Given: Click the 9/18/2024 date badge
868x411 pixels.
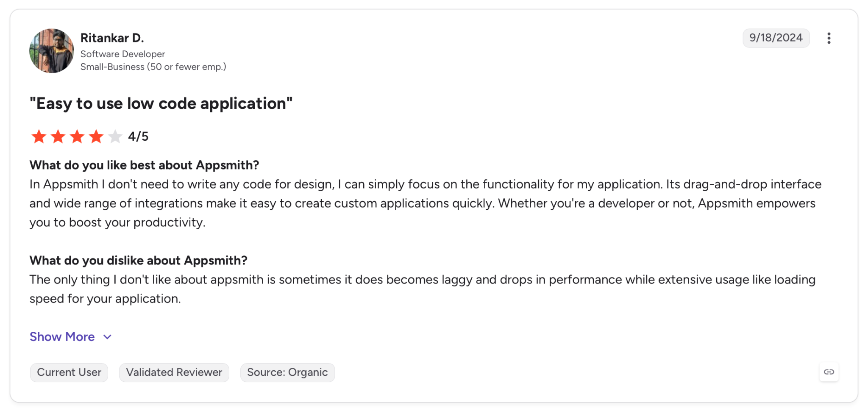Looking at the screenshot, I should coord(776,38).
